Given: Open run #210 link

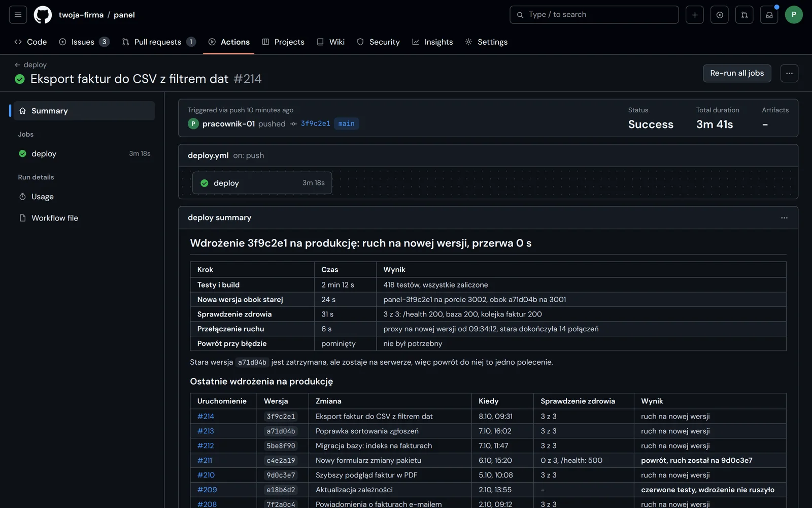Looking at the screenshot, I should coord(206,475).
